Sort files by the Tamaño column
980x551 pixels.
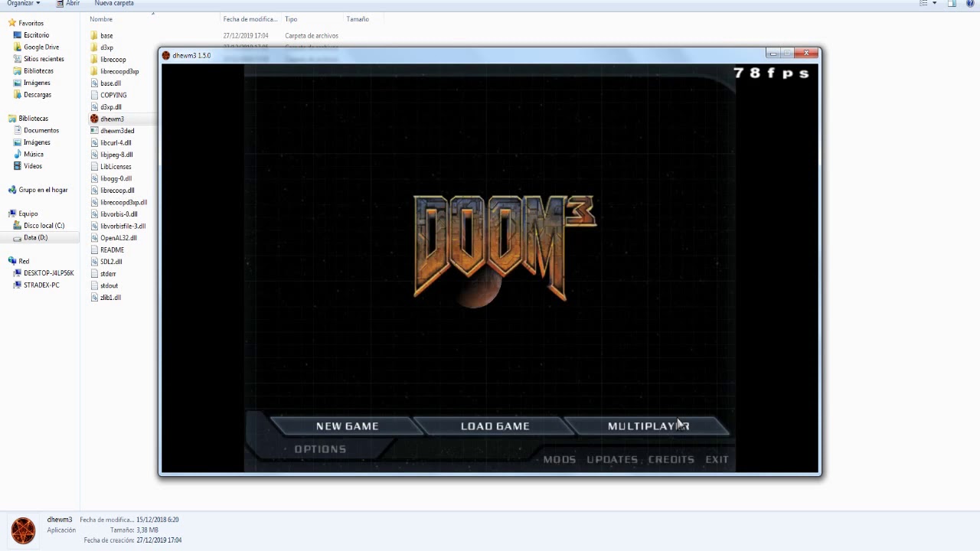pyautogui.click(x=358, y=19)
